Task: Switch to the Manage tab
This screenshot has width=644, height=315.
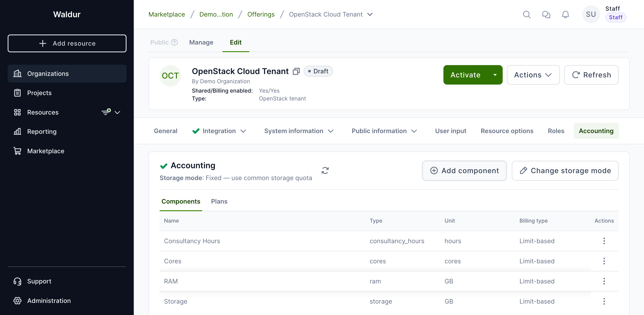Action: point(201,42)
